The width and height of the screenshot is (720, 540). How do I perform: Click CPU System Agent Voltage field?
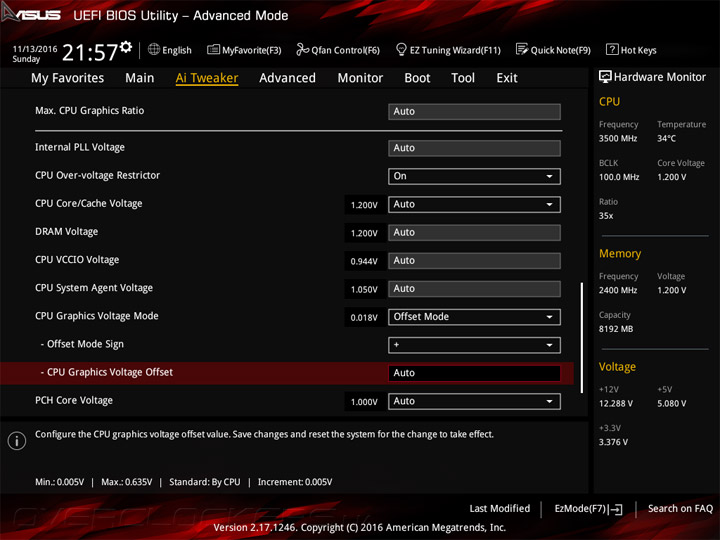coord(474,289)
